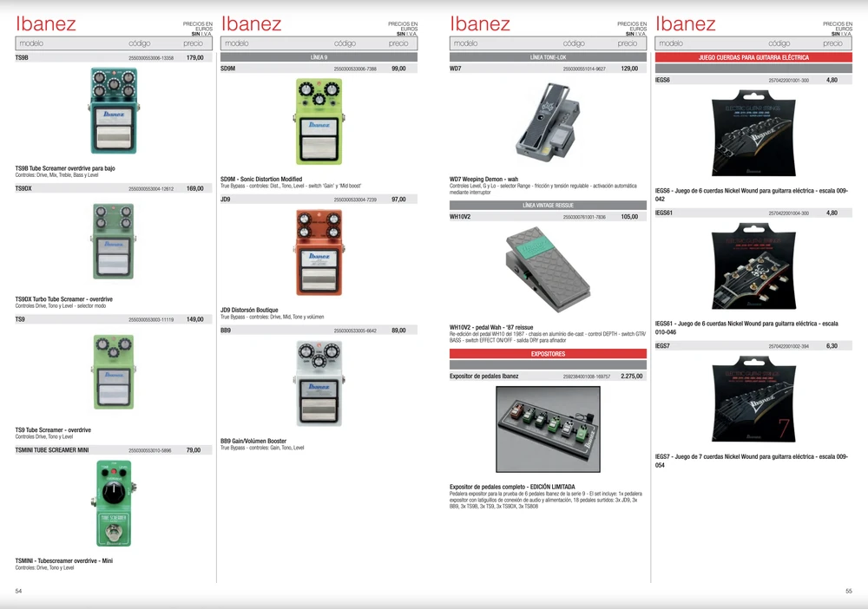Select the pedal display stand photo

click(x=548, y=429)
